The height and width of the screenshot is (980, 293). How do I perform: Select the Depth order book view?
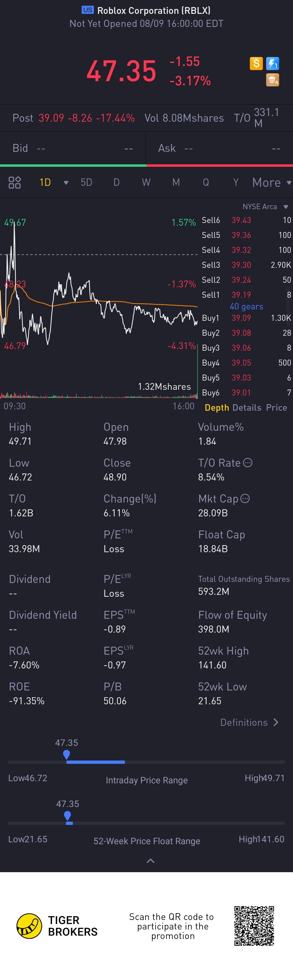tap(216, 408)
